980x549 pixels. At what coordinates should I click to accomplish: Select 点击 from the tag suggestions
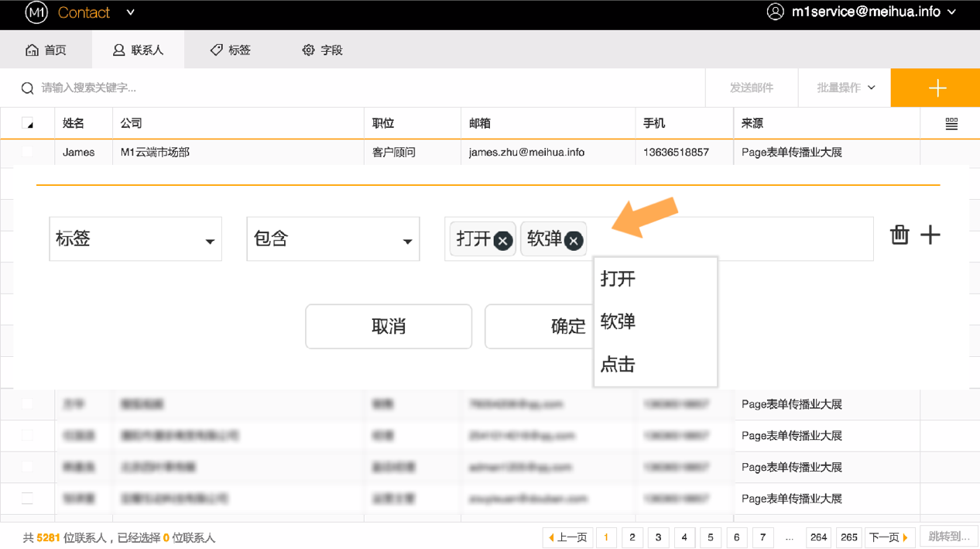pyautogui.click(x=618, y=364)
